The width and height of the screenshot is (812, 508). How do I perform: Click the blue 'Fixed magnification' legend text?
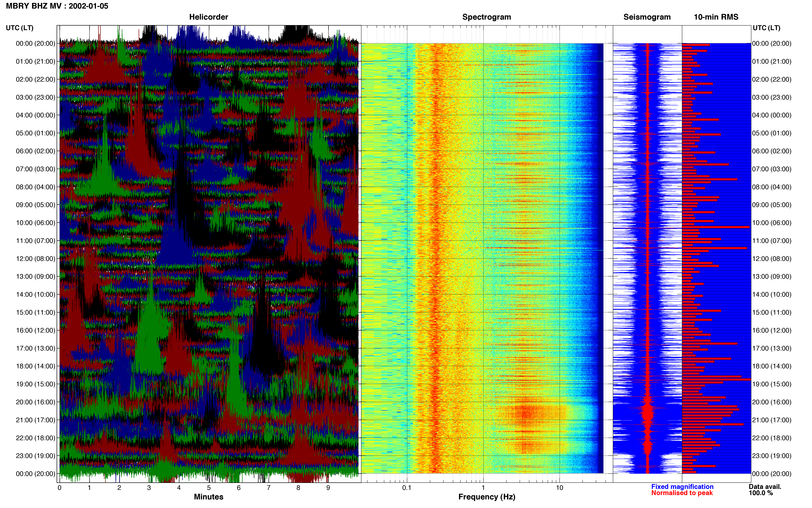tap(682, 486)
